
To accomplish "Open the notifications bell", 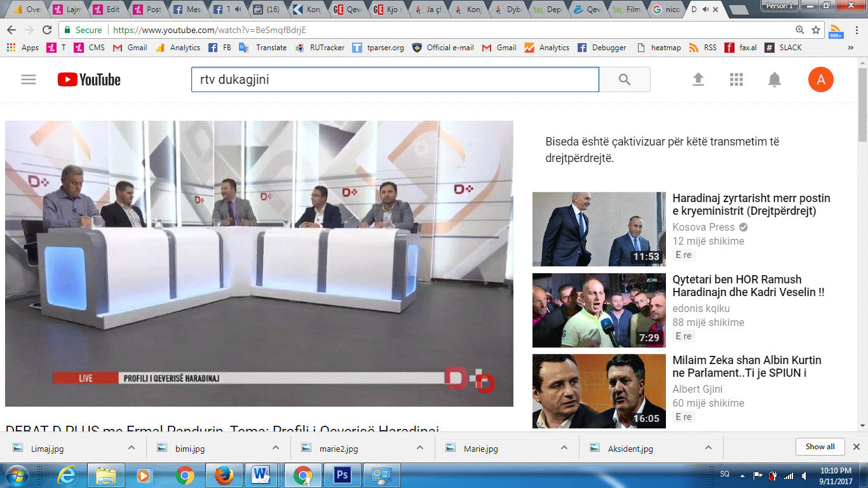I will pyautogui.click(x=774, y=79).
